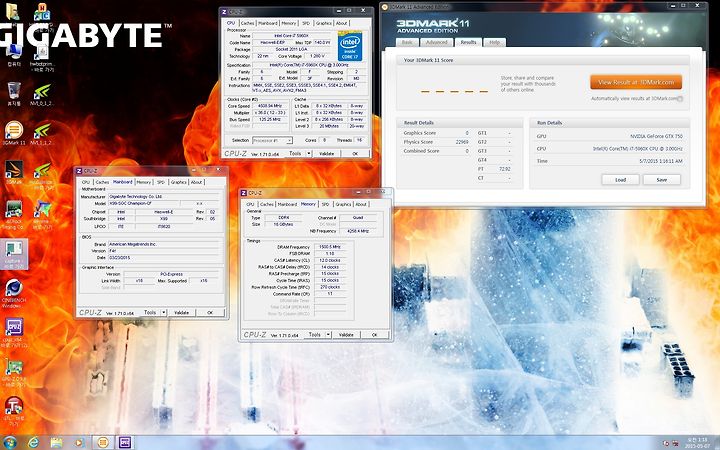Expand Tools dropdown arrow in CPU-Z Mainboard window
720x450 pixels.
pos(163,312)
